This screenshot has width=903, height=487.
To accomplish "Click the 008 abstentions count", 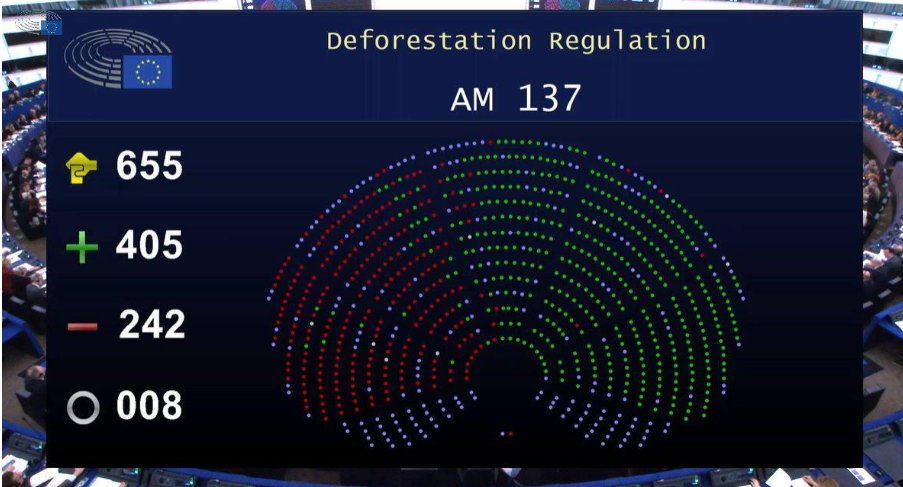I will tap(149, 406).
